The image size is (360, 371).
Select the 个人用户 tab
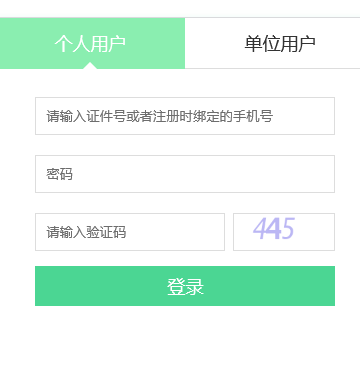click(92, 43)
